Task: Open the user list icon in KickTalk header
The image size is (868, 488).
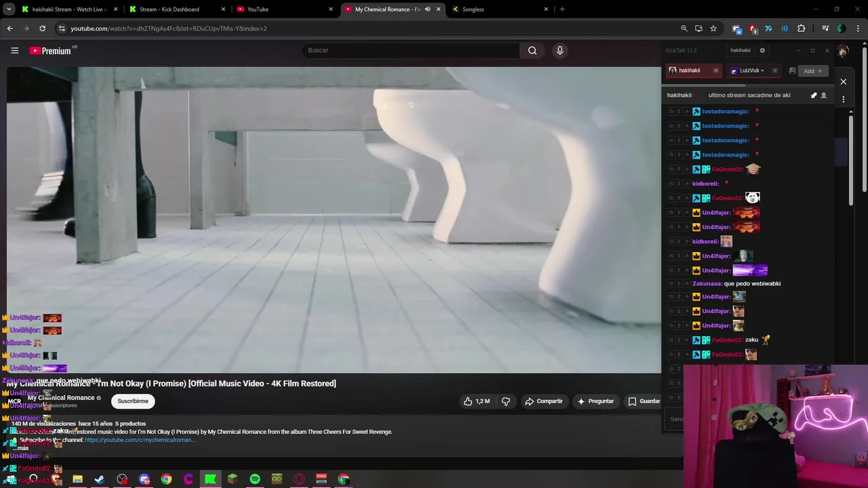Action: (824, 96)
